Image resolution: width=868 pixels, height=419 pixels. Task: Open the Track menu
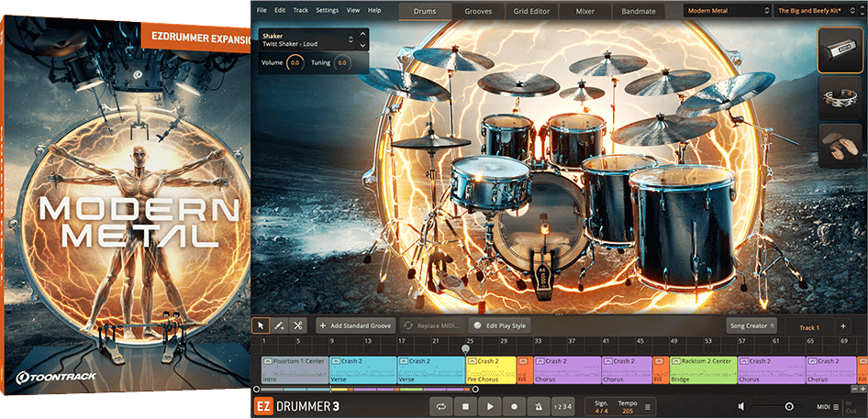[301, 10]
